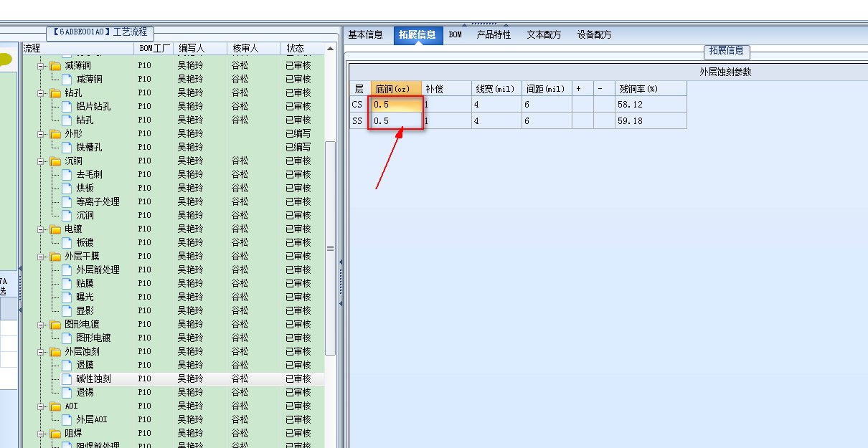Click the 残铜率(%) column header
Image resolution: width=868 pixels, height=448 pixels.
tap(650, 89)
